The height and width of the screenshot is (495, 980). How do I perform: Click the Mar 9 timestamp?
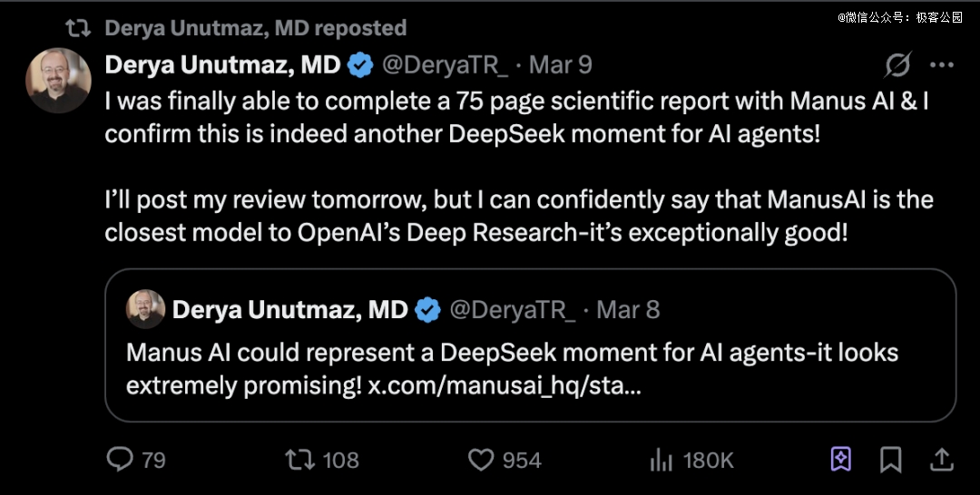tap(560, 65)
